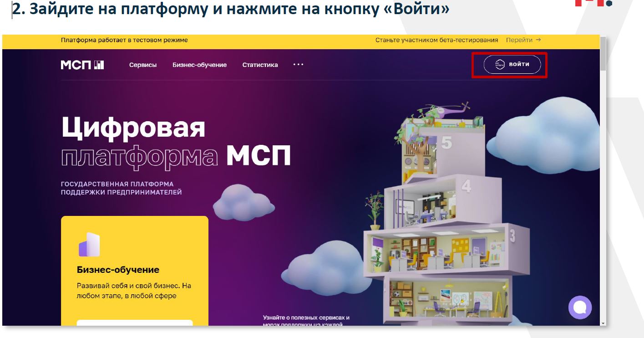The image size is (644, 338).
Task: Click the МСП logo in header
Action: (82, 65)
